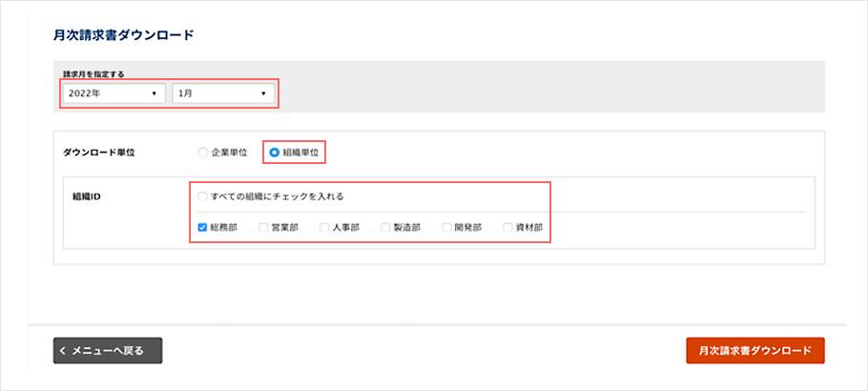Toggle the 開発部 checkbox
The width and height of the screenshot is (868, 391).
point(446,228)
